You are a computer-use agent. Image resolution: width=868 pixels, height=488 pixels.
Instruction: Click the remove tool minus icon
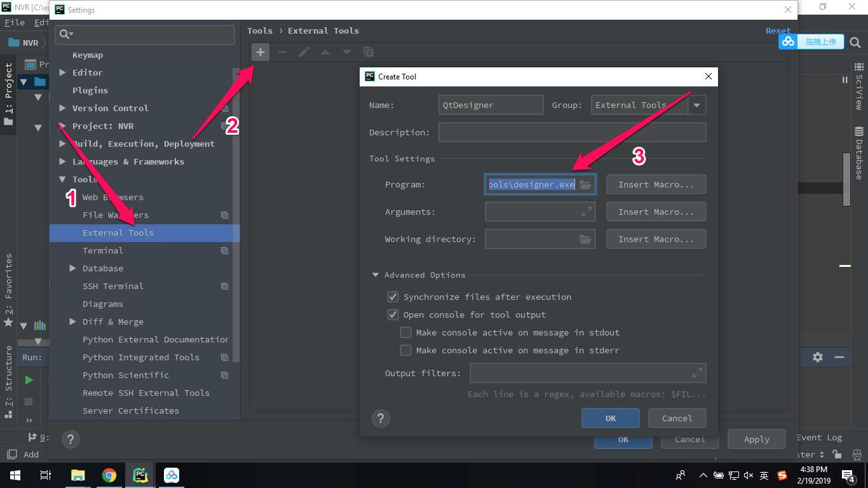tap(282, 52)
